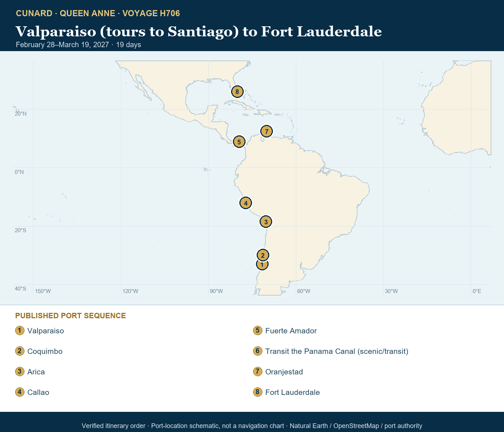Click legend badge 8 beside Fort Lauderdale
This screenshot has height=432, width=504.
[258, 392]
